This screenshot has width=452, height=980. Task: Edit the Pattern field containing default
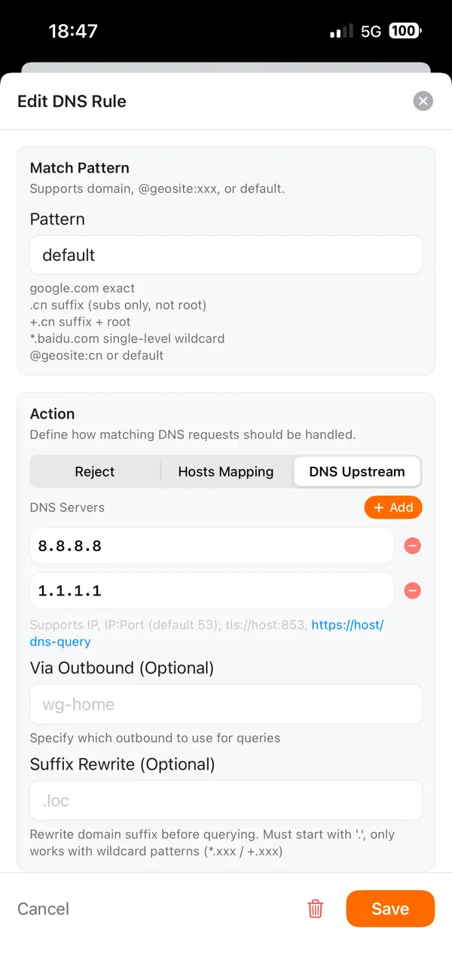tap(226, 255)
